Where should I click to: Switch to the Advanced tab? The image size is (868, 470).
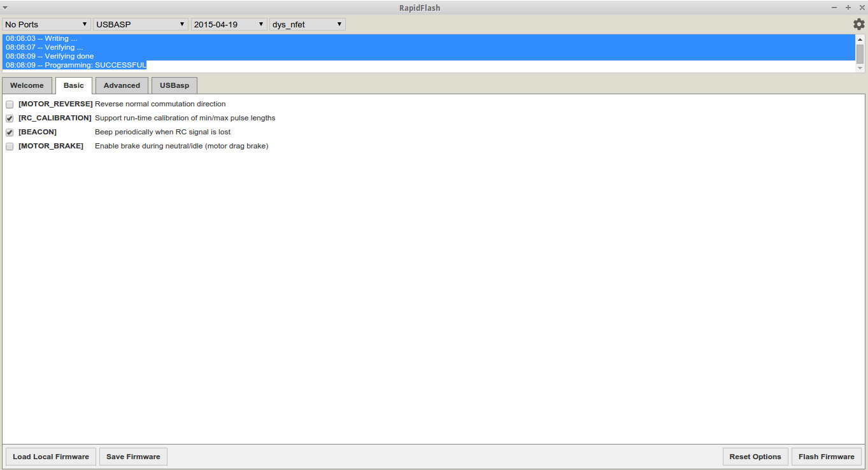(x=122, y=85)
